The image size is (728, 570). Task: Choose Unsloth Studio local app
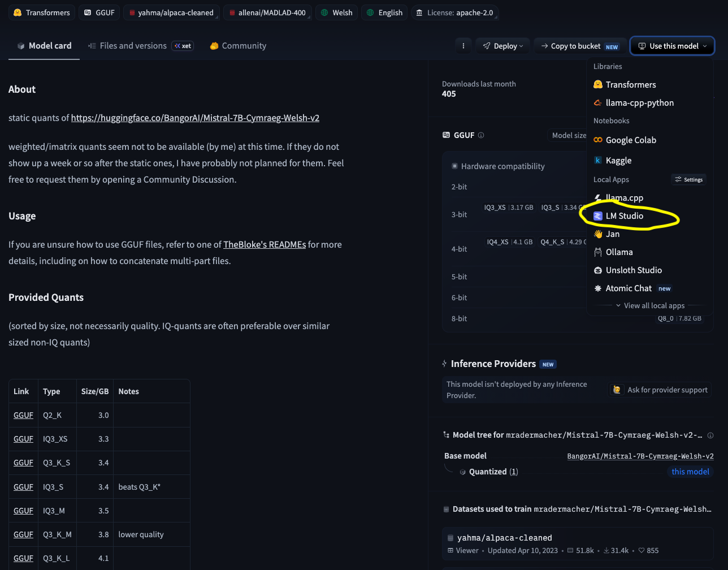(x=627, y=270)
